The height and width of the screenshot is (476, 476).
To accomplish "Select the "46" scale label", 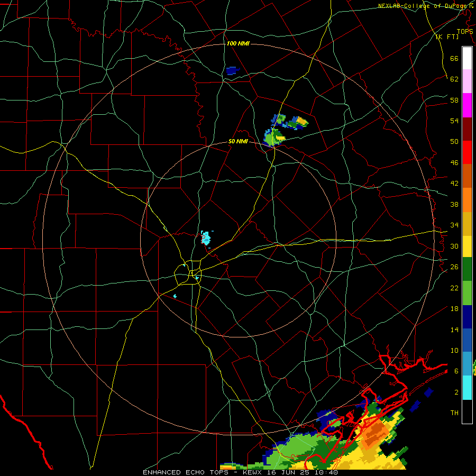I will [454, 163].
